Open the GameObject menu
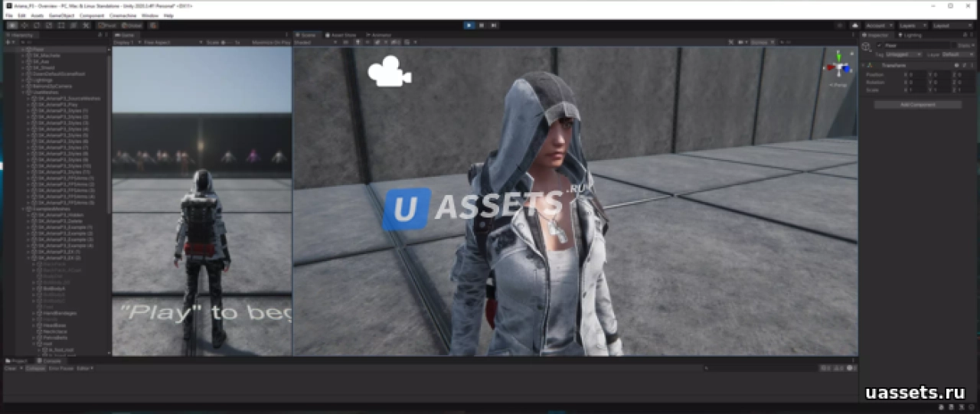 point(61,15)
